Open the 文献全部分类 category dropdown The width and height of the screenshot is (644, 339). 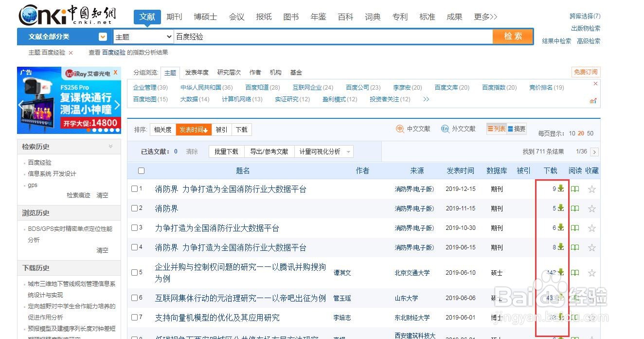click(102, 37)
